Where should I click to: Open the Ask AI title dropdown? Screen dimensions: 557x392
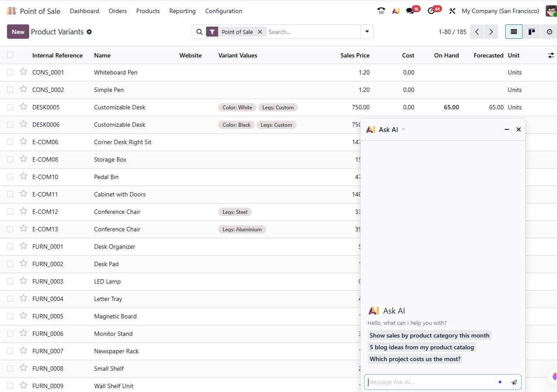403,129
